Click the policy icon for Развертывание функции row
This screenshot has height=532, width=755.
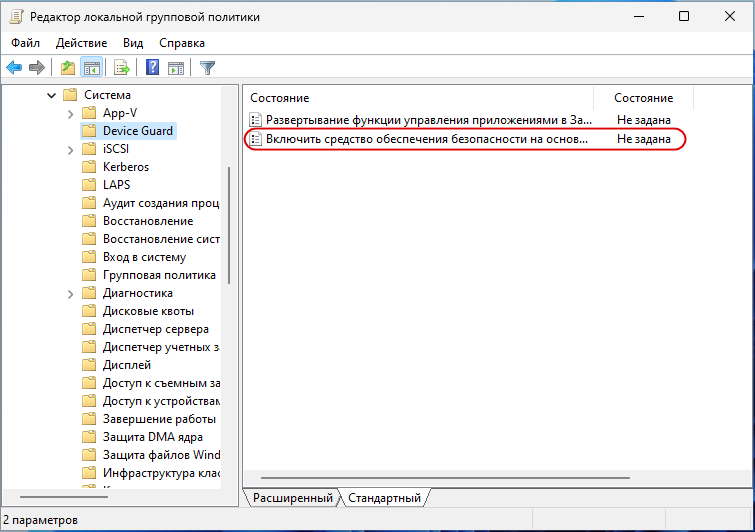(x=256, y=120)
